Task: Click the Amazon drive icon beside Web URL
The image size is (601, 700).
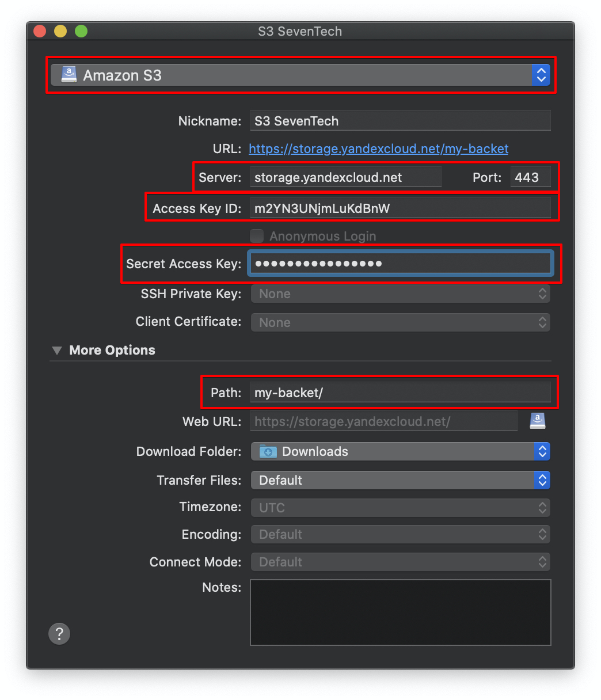Action: [x=538, y=421]
